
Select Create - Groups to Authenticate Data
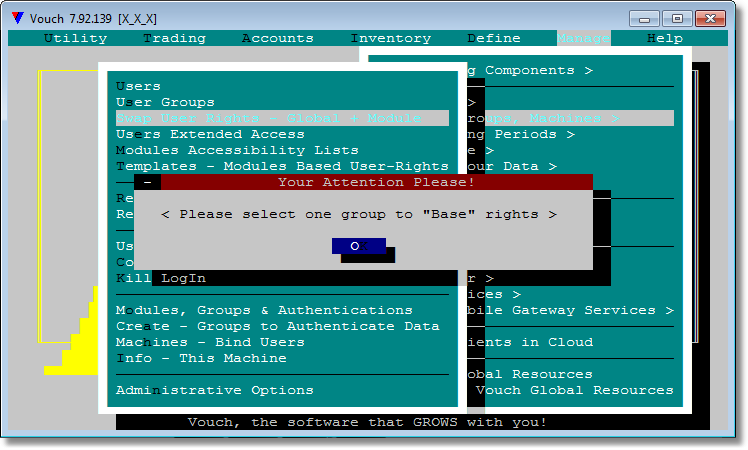278,326
